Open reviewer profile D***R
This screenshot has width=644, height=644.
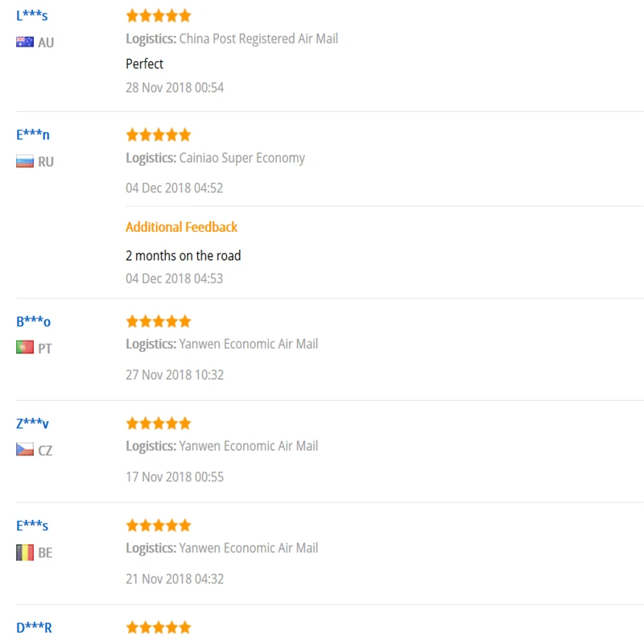34,628
